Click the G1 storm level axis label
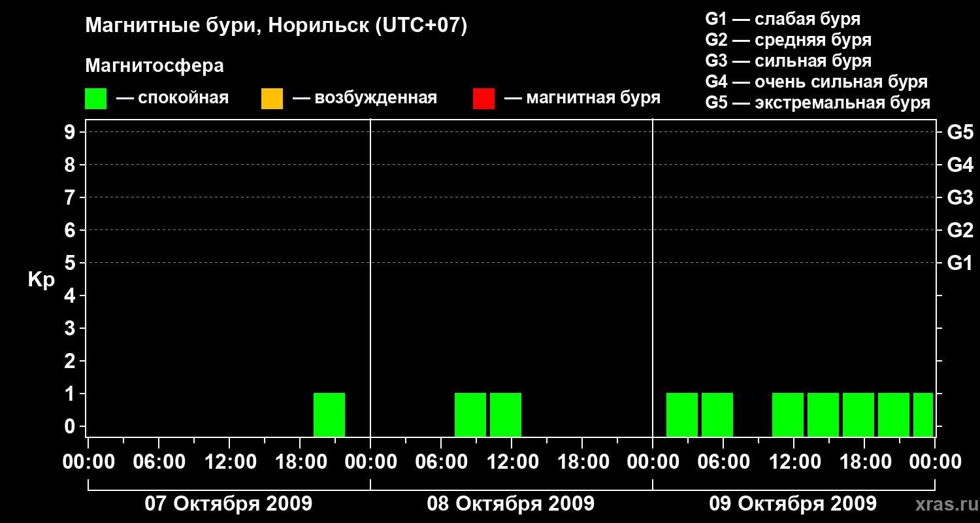 960,263
